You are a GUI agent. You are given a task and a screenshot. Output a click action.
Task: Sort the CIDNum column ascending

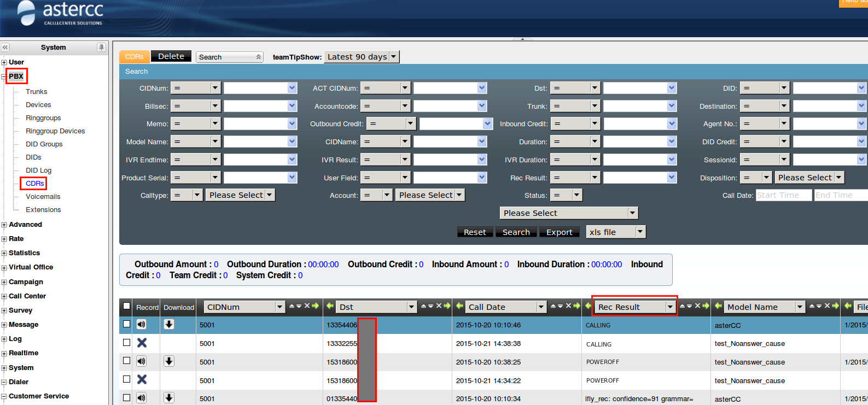[x=292, y=307]
